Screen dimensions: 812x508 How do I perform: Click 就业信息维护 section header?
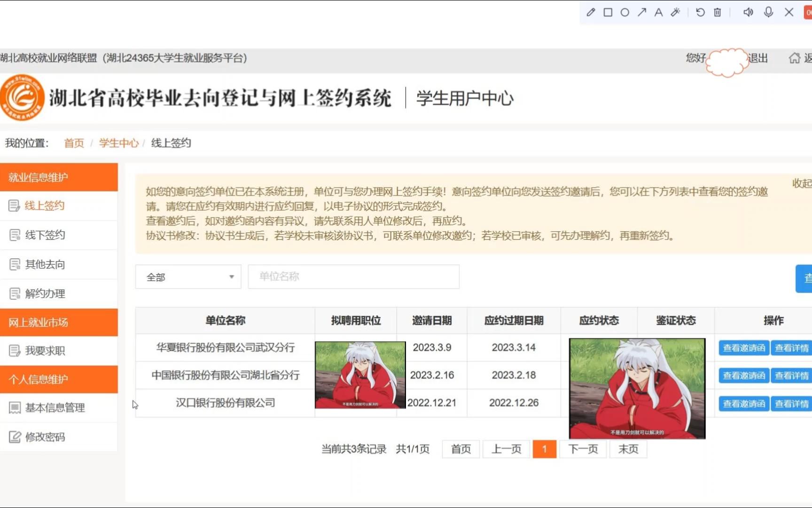(59, 177)
